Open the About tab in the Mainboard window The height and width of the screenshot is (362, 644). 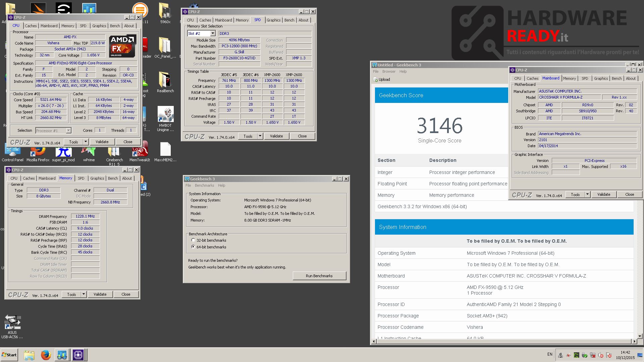click(631, 78)
